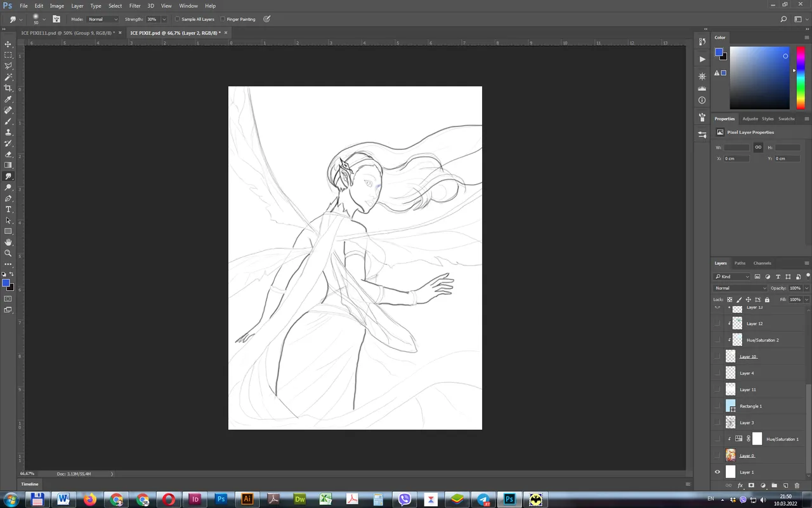Select the Hand tool

pos(8,242)
